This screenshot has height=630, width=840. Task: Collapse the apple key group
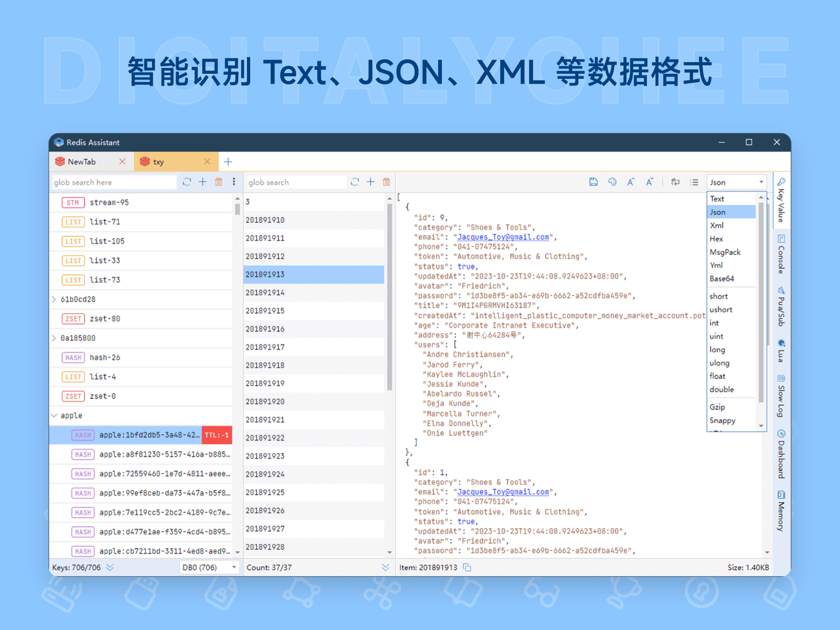pos(54,415)
